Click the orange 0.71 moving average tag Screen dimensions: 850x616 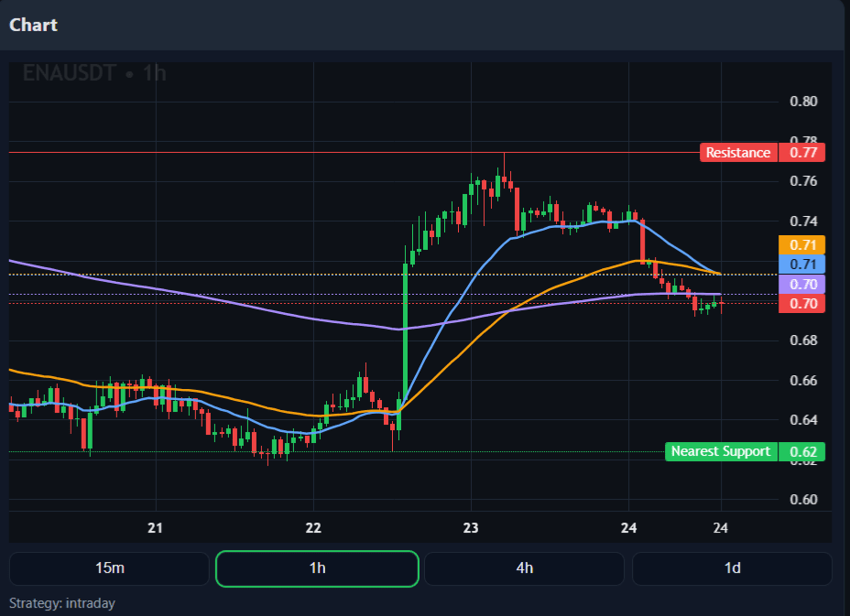pyautogui.click(x=802, y=245)
